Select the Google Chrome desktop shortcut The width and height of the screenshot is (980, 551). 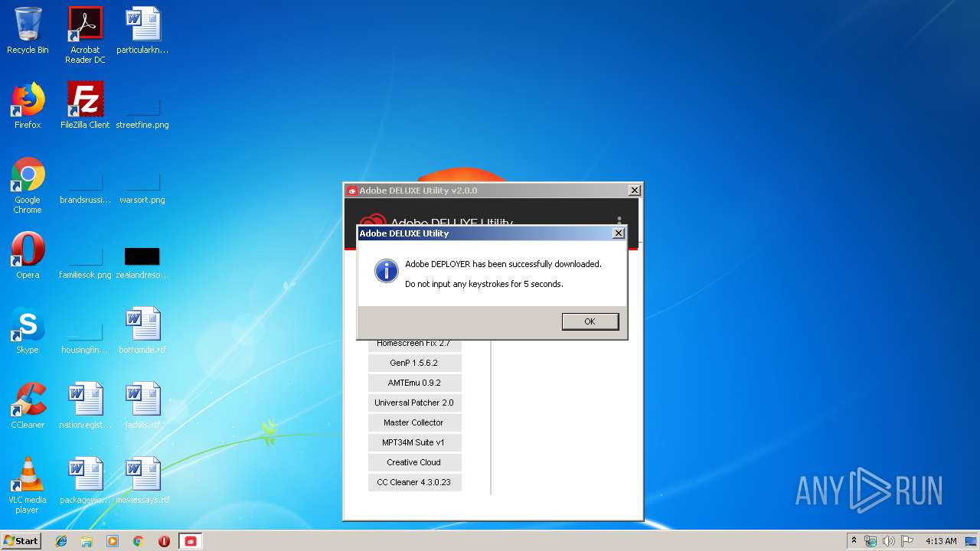[x=28, y=185]
